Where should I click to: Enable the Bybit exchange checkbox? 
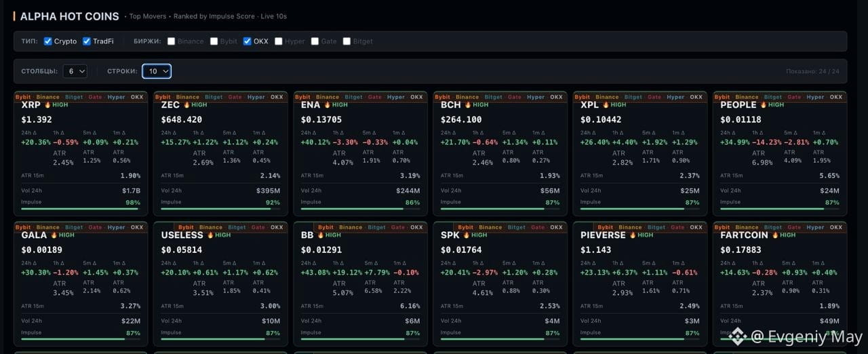pyautogui.click(x=214, y=41)
